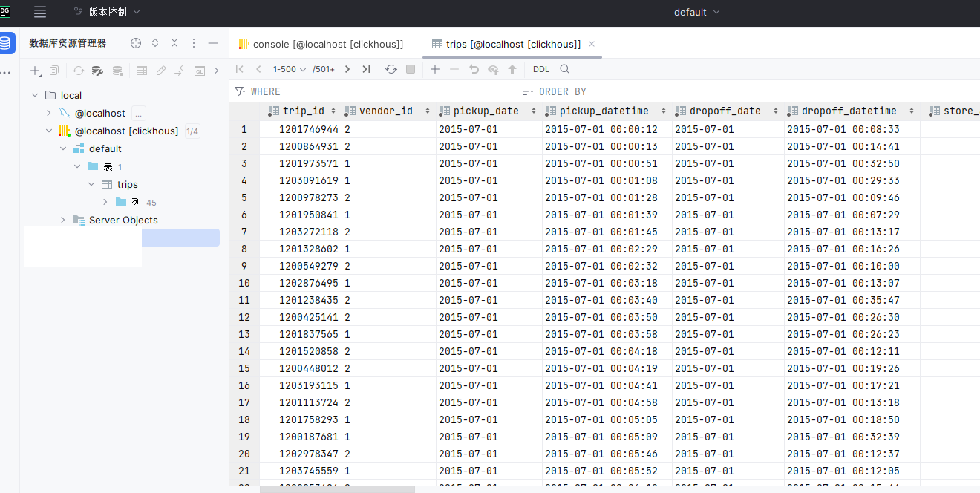Click the ellipsis badge beside @localhost
Viewport: 980px width, 493px height.
pyautogui.click(x=139, y=113)
